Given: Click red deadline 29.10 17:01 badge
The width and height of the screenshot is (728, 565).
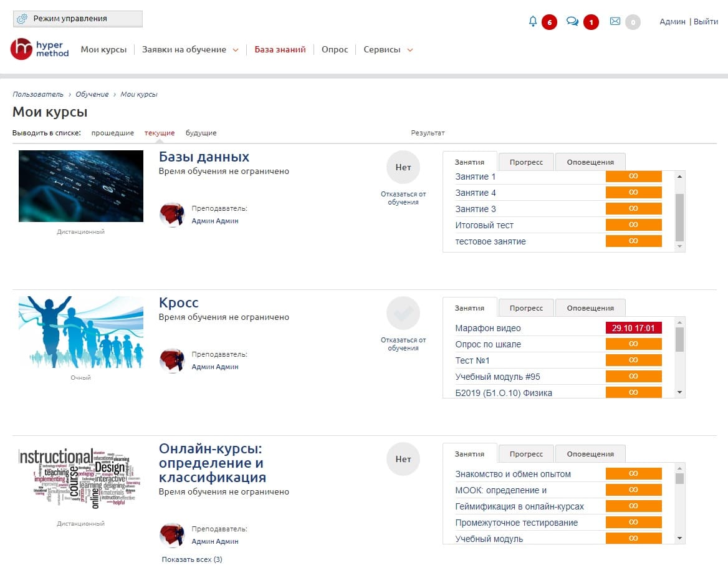Looking at the screenshot, I should (x=633, y=328).
